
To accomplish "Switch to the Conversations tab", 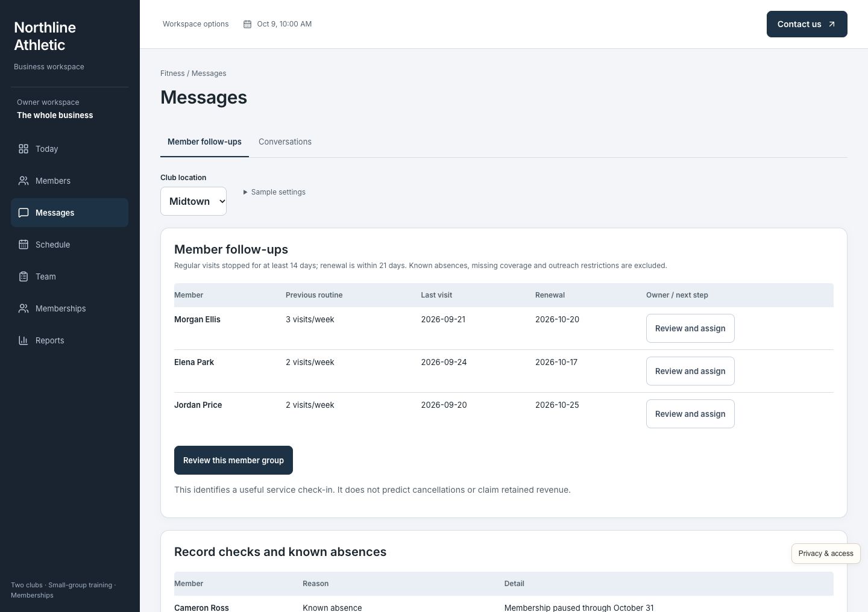I will click(x=285, y=142).
